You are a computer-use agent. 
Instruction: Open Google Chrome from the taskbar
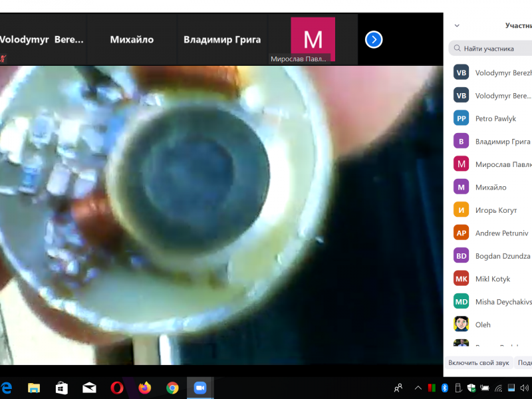pyautogui.click(x=172, y=388)
